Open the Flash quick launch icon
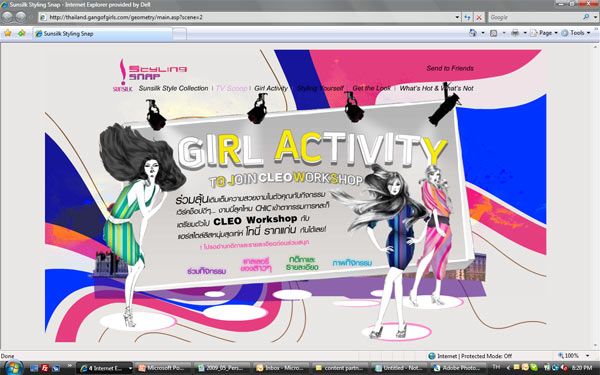This screenshot has height=375, width=600. pyautogui.click(x=45, y=368)
